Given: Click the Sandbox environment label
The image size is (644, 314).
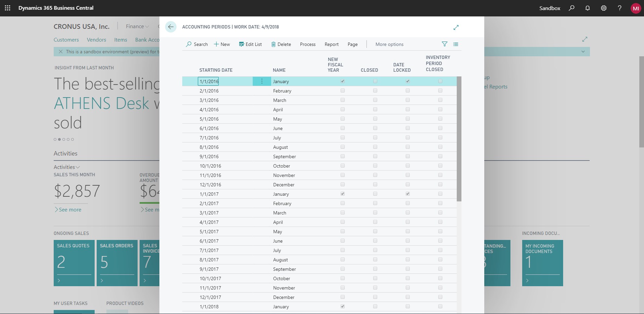Looking at the screenshot, I should click(550, 8).
